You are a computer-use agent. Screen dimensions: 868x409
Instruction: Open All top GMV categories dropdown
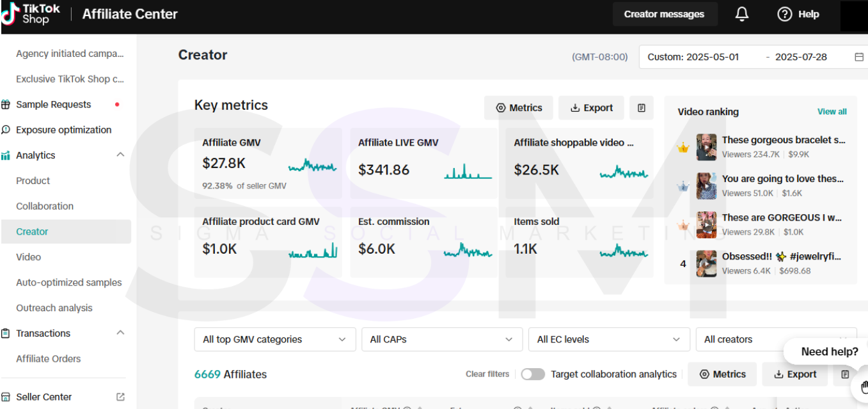[x=275, y=339]
